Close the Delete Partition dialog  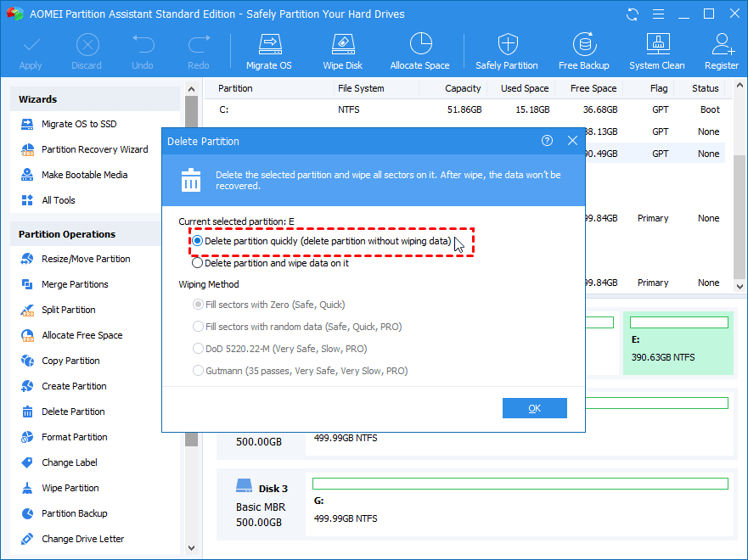pos(572,141)
